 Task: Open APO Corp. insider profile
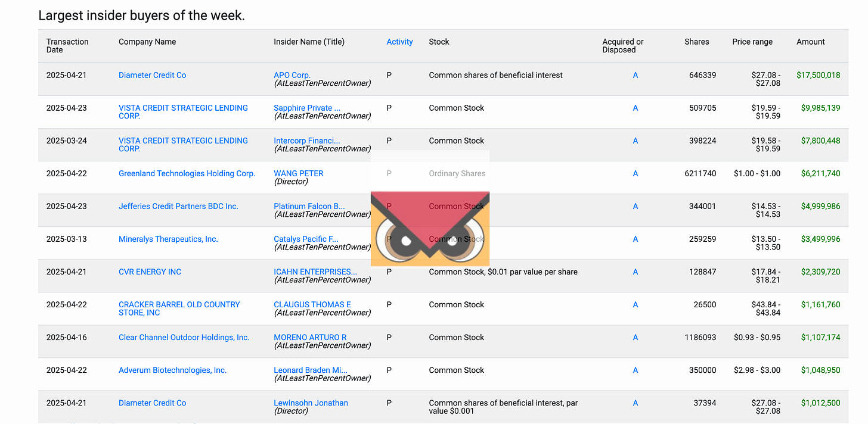[x=292, y=75]
